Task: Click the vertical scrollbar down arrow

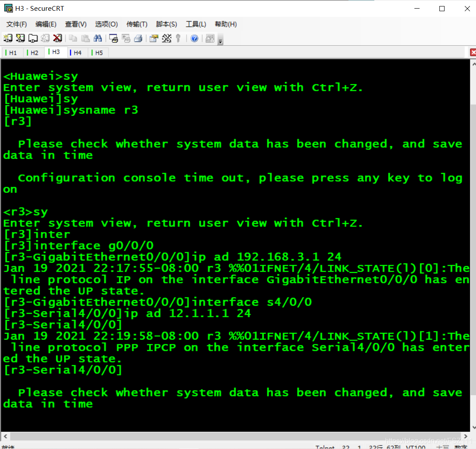Action: (x=473, y=427)
